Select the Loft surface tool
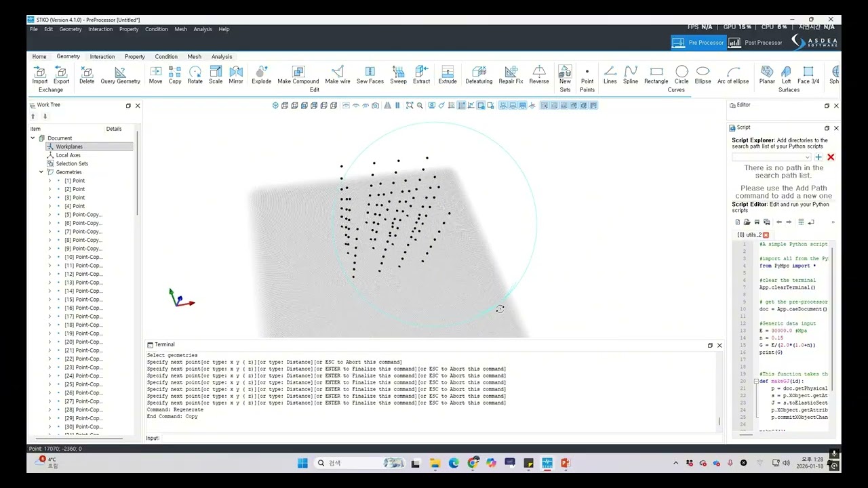This screenshot has width=868, height=488. 786,75
